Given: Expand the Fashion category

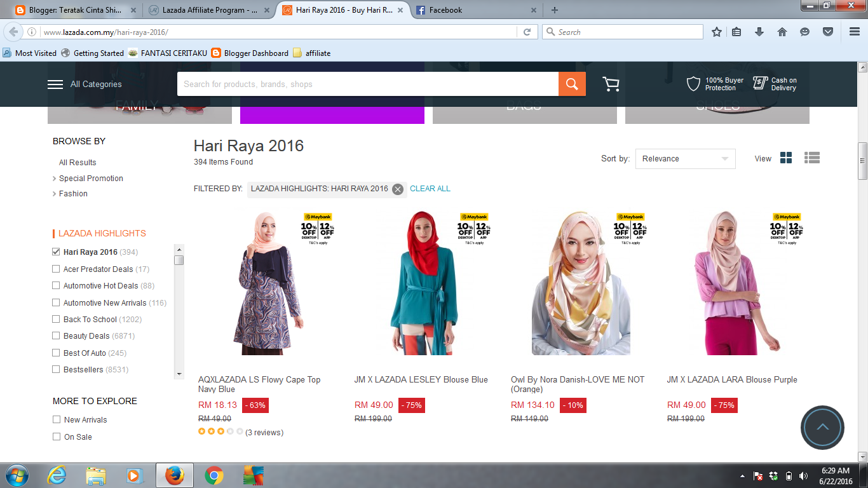Looking at the screenshot, I should [x=73, y=194].
